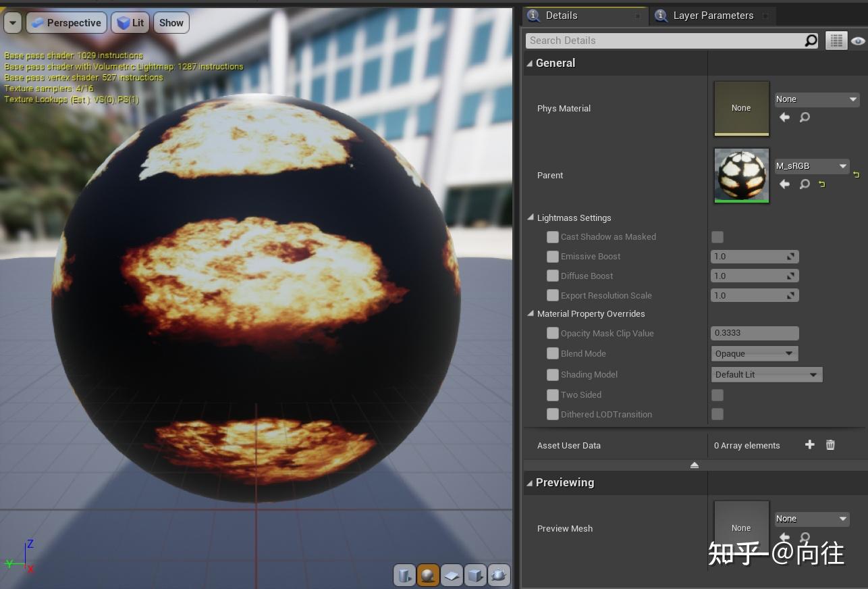Reset Parent via arrow beside browse icon

pyautogui.click(x=821, y=184)
